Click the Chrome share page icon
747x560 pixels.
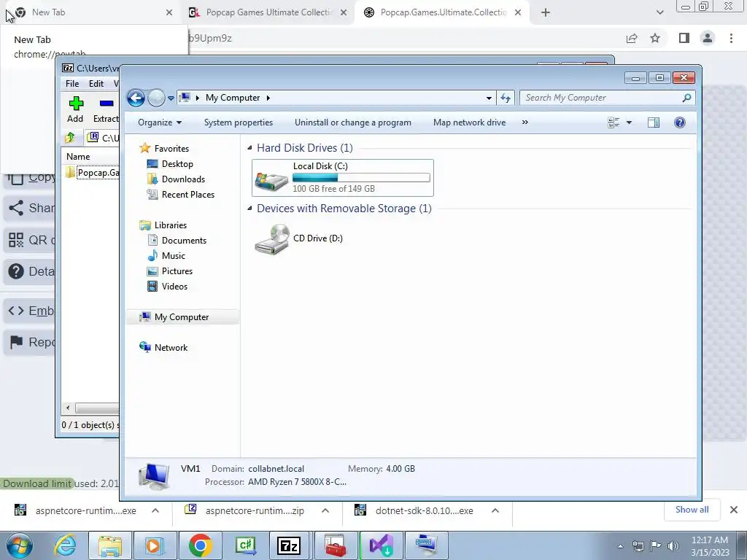pyautogui.click(x=632, y=39)
